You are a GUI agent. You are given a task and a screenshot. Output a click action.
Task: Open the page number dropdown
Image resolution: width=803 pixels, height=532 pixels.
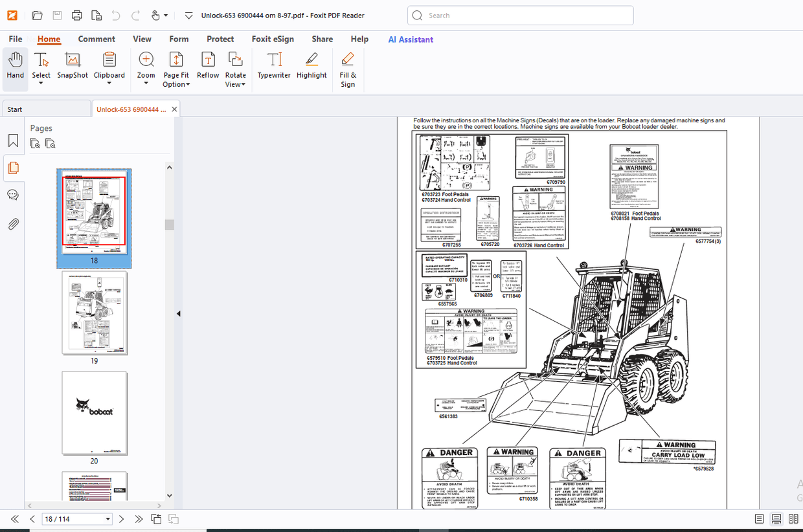107,519
